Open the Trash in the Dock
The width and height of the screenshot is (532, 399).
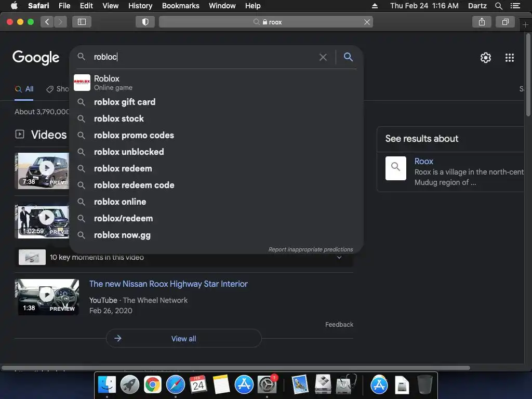[424, 385]
